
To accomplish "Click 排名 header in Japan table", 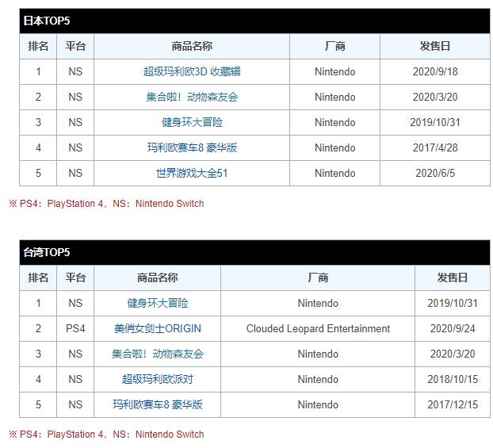I will [38, 46].
